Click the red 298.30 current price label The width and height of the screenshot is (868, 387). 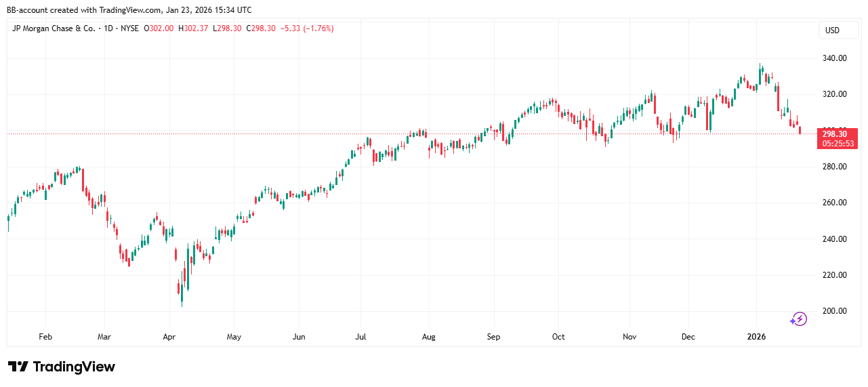pyautogui.click(x=838, y=134)
